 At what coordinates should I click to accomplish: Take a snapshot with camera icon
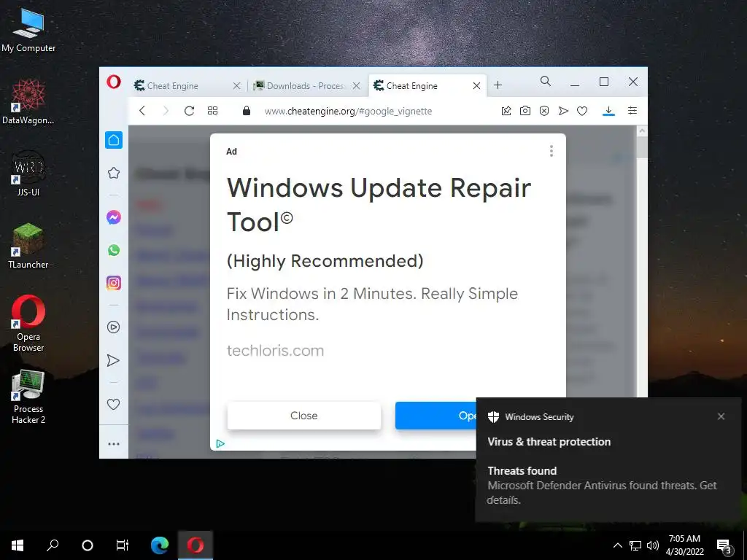(525, 111)
